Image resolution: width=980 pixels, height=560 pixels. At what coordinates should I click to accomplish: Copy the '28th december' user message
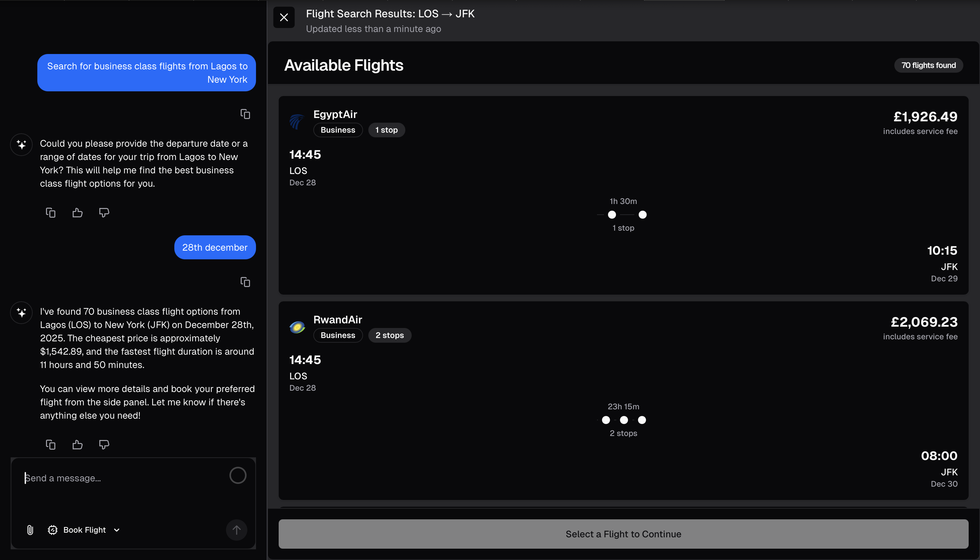(x=245, y=282)
